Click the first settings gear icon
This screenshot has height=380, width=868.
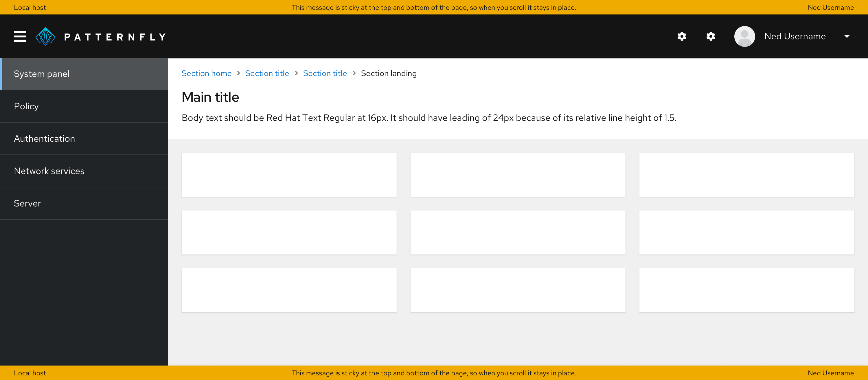[682, 36]
